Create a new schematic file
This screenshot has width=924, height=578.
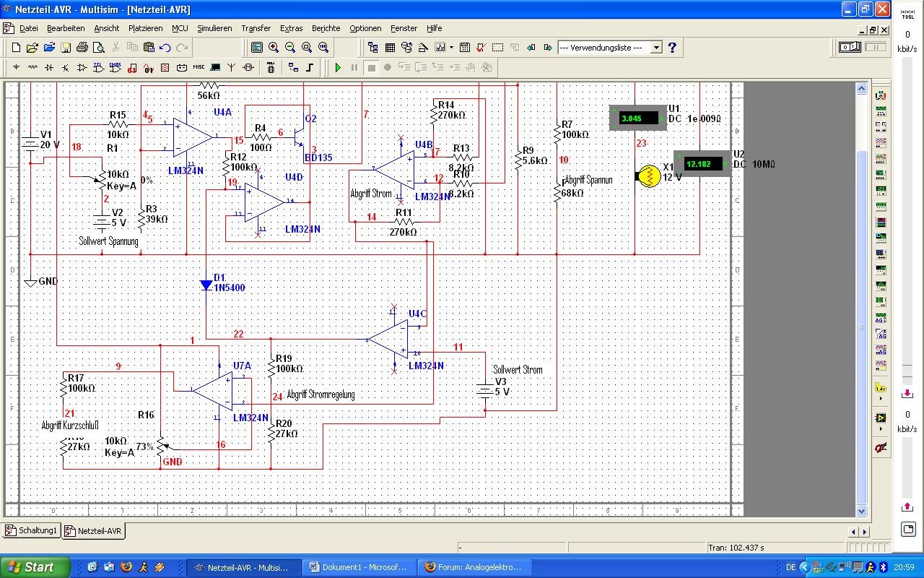point(16,48)
